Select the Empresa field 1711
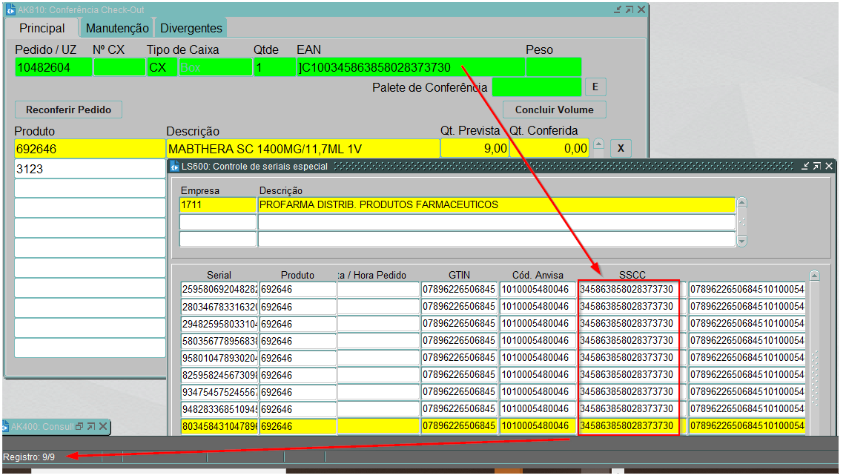The image size is (842, 474). click(x=217, y=205)
